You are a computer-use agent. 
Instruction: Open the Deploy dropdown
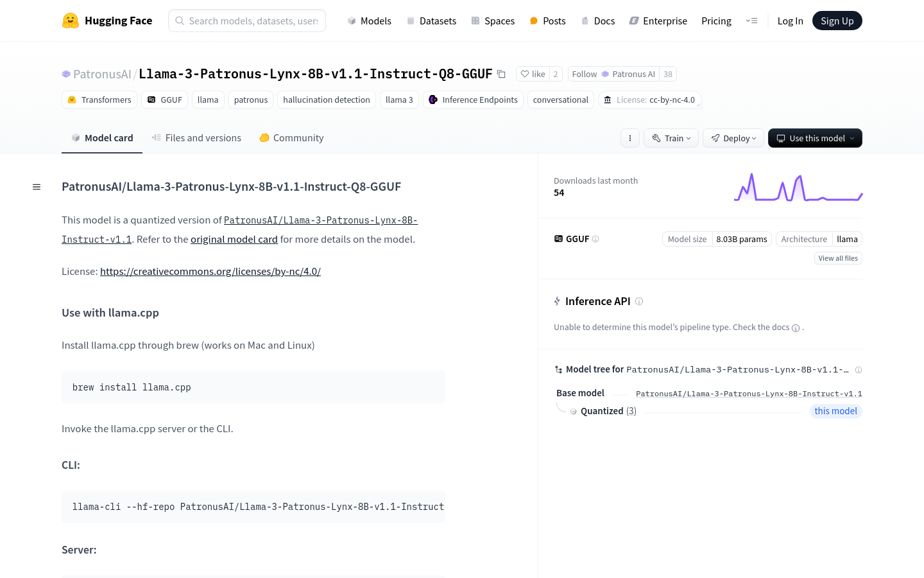733,138
